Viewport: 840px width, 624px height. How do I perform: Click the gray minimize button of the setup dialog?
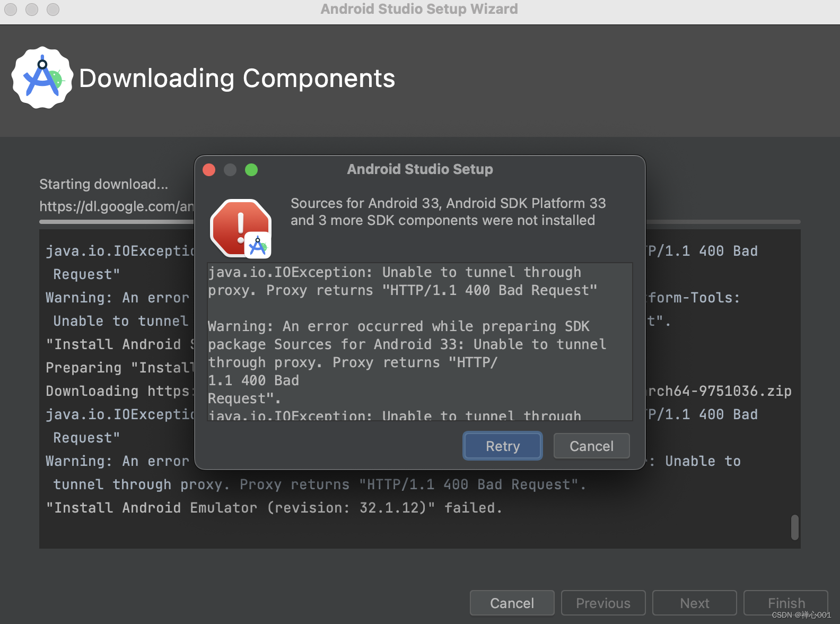[230, 170]
